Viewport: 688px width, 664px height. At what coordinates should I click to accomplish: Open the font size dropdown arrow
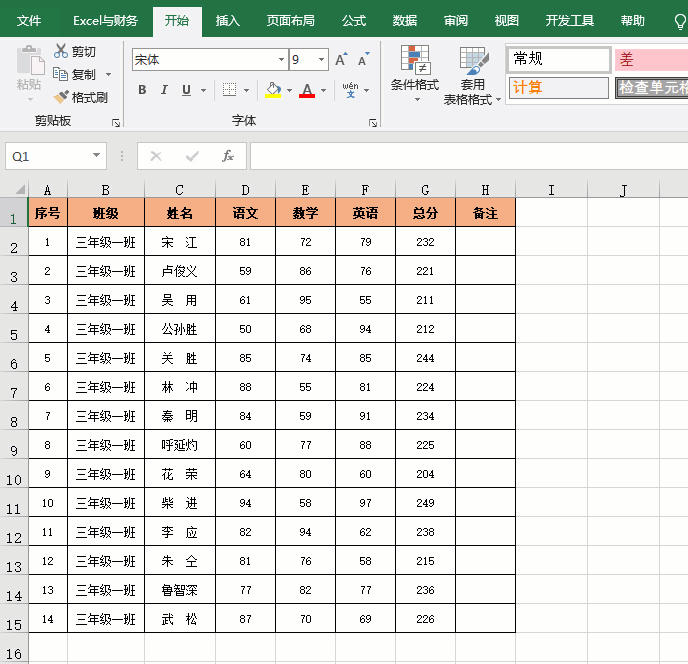pos(322,59)
